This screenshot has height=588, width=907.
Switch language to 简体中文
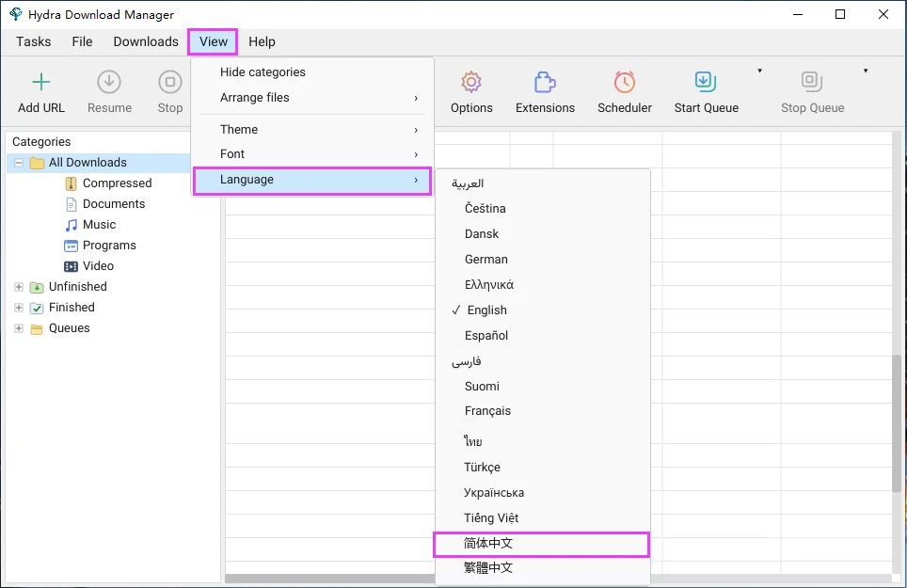[543, 544]
